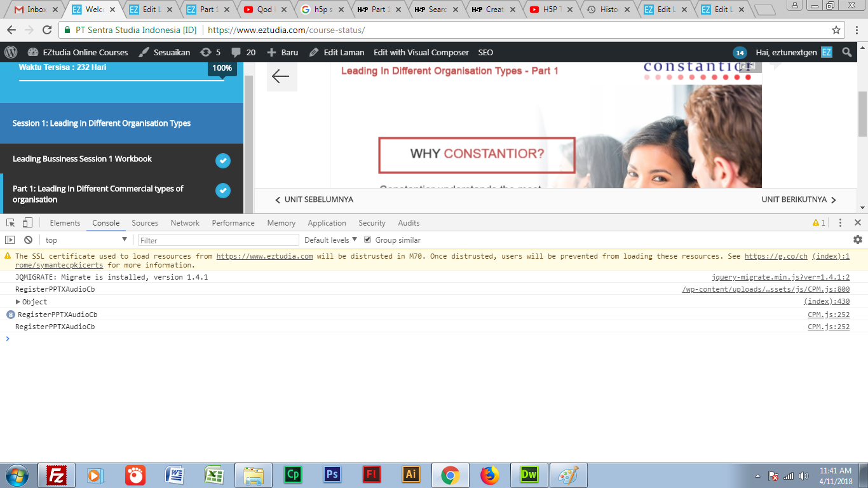Click the grouped count badge 8 on RegisterPPTXAudioCb
This screenshot has width=868, height=488.
tap(10, 315)
